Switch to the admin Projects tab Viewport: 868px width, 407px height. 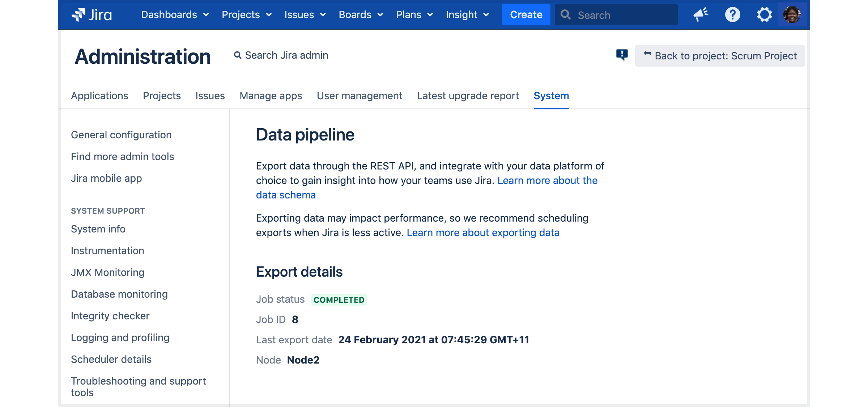coord(162,96)
